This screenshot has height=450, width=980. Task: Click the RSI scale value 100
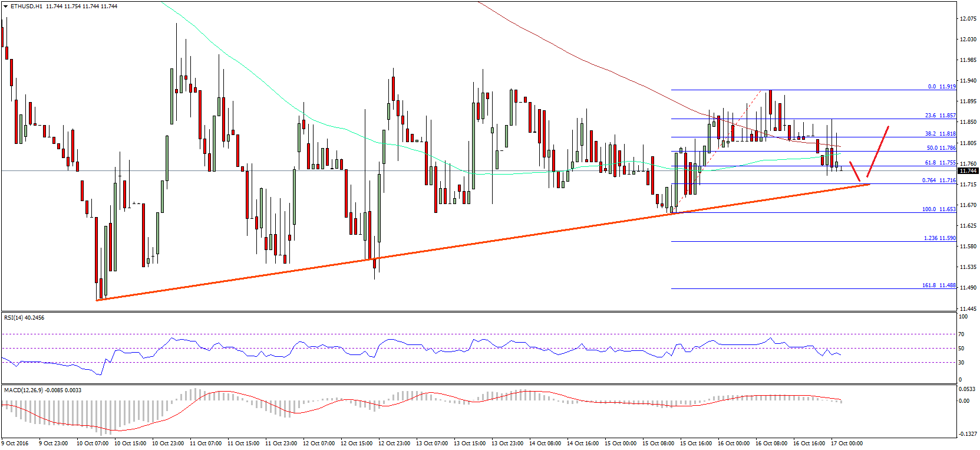pyautogui.click(x=963, y=317)
